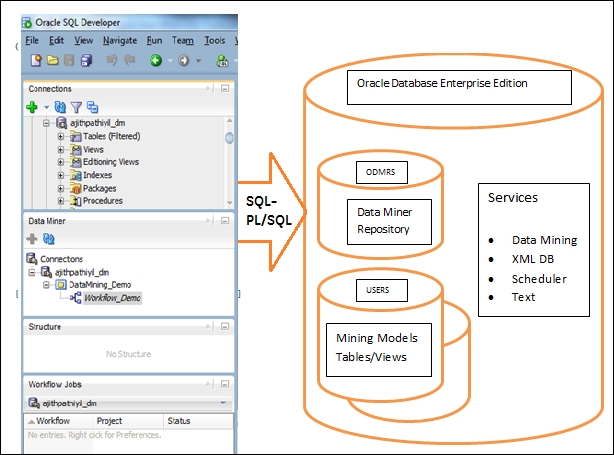Expand the Editioning Views node
Image resolution: width=614 pixels, height=455 pixels.
coord(61,162)
